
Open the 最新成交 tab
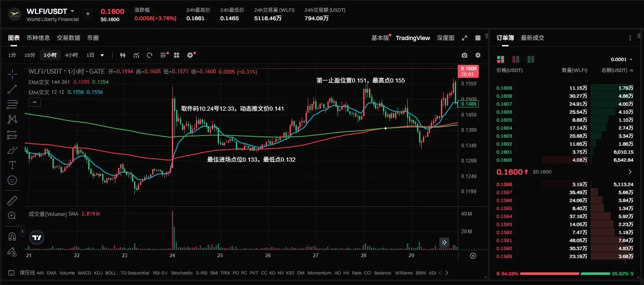pyautogui.click(x=533, y=38)
